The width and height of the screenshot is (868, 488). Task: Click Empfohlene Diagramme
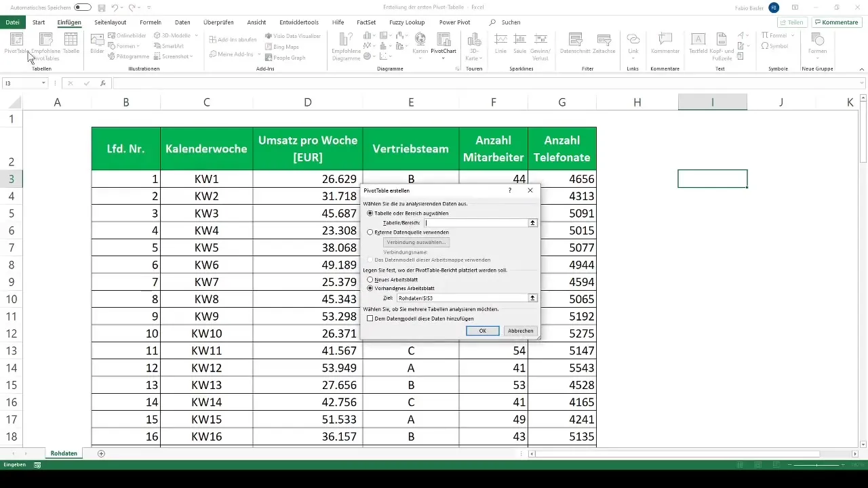click(x=346, y=45)
